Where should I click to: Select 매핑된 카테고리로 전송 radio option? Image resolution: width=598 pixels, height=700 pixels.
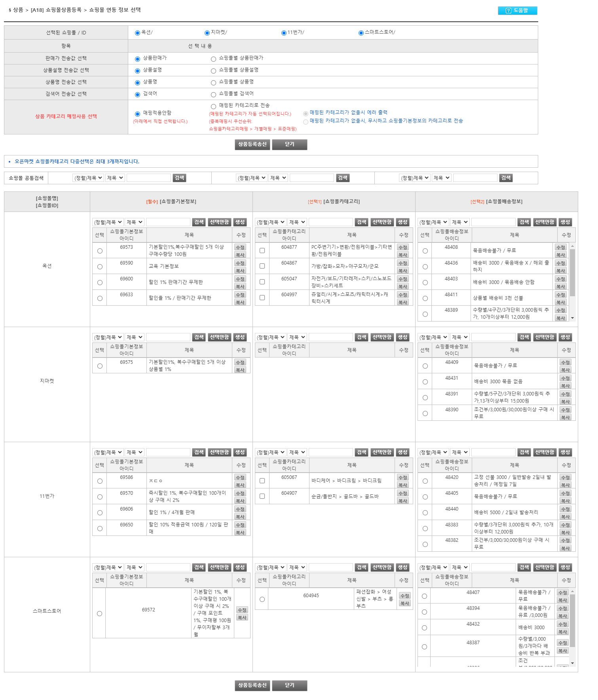[213, 106]
